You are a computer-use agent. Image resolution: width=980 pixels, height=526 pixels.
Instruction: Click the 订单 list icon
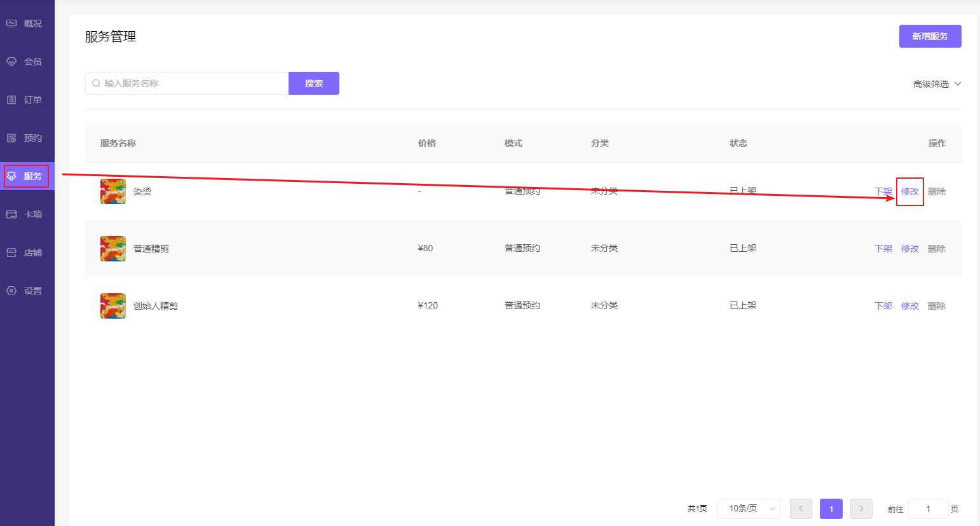tap(11, 100)
